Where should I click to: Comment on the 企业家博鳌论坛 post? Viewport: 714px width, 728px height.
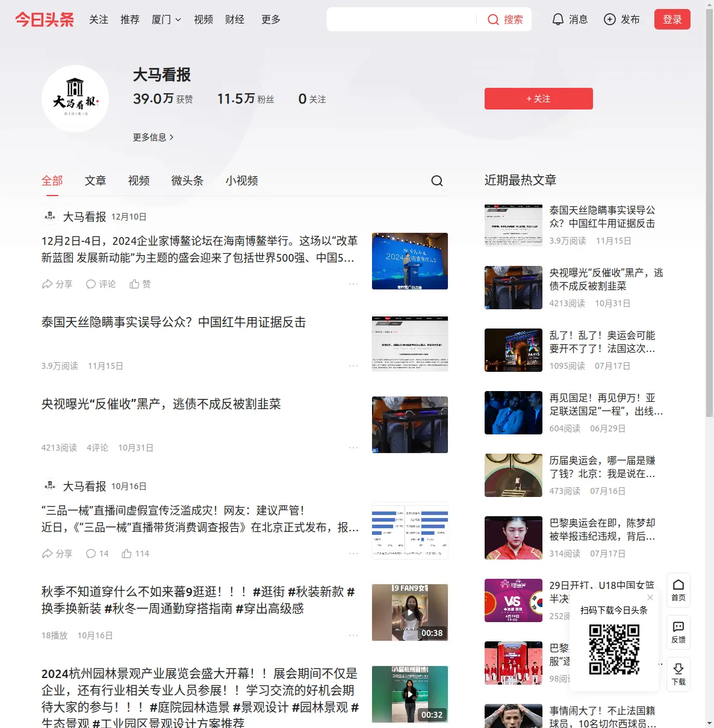[101, 284]
